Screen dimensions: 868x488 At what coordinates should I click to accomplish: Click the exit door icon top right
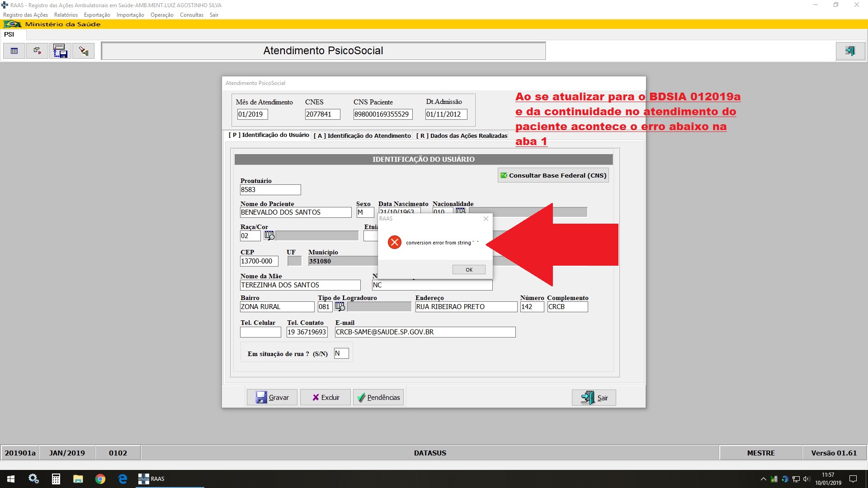850,51
